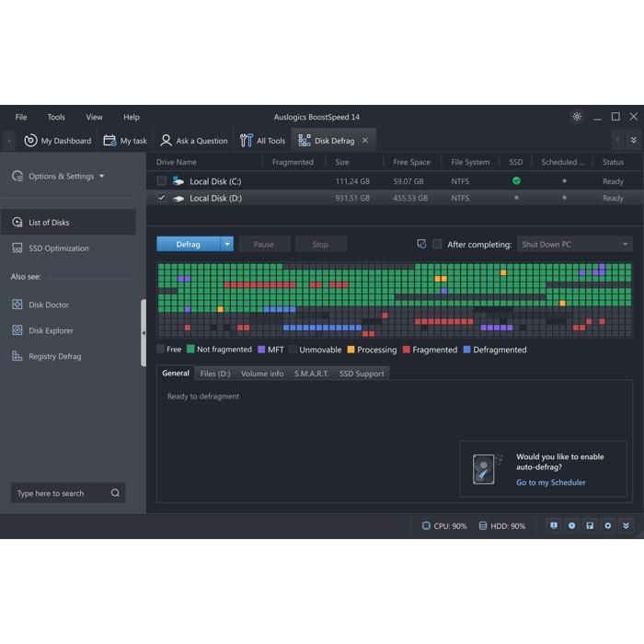Click the Pause button
The height and width of the screenshot is (644, 644).
tap(264, 245)
